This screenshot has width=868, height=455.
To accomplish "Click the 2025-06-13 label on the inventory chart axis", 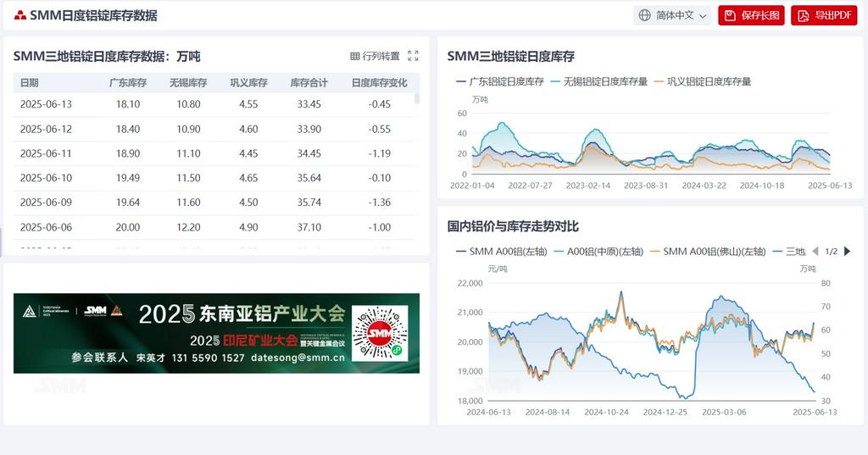I will coord(830,186).
